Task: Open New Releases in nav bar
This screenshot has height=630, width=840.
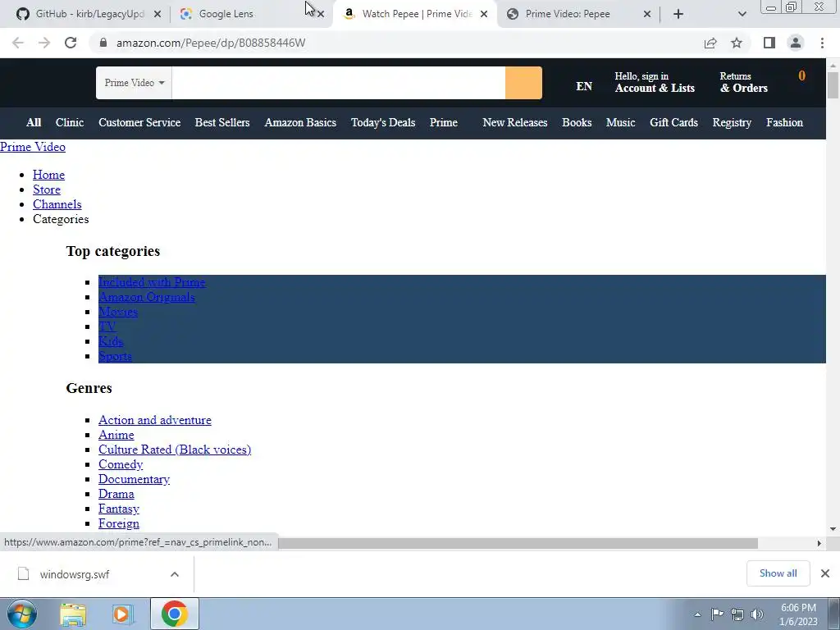Action: click(515, 123)
